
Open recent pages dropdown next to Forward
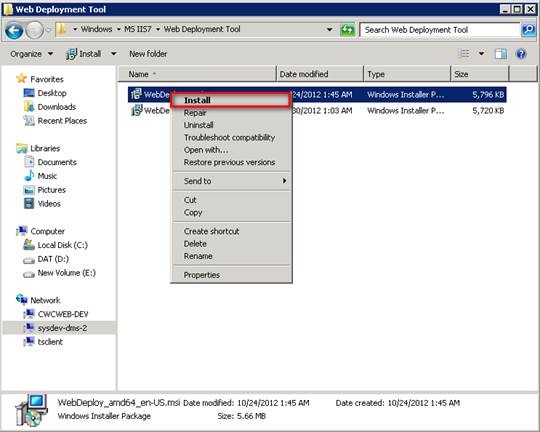[48, 30]
